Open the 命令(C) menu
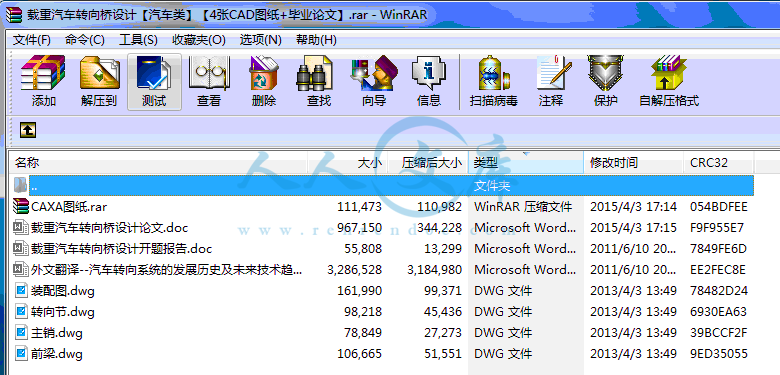Viewport: 780px width, 375px height. (85, 40)
